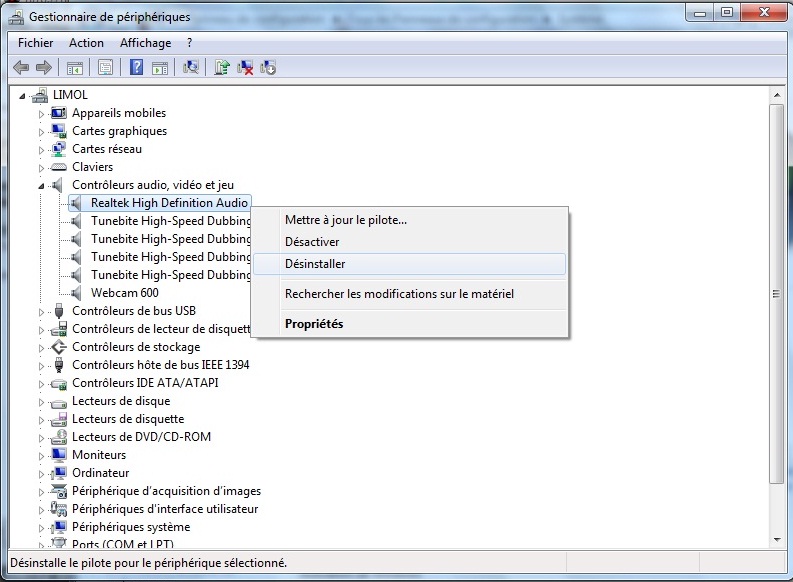This screenshot has height=582, width=793.
Task: Open the ? help menu
Action: 190,43
